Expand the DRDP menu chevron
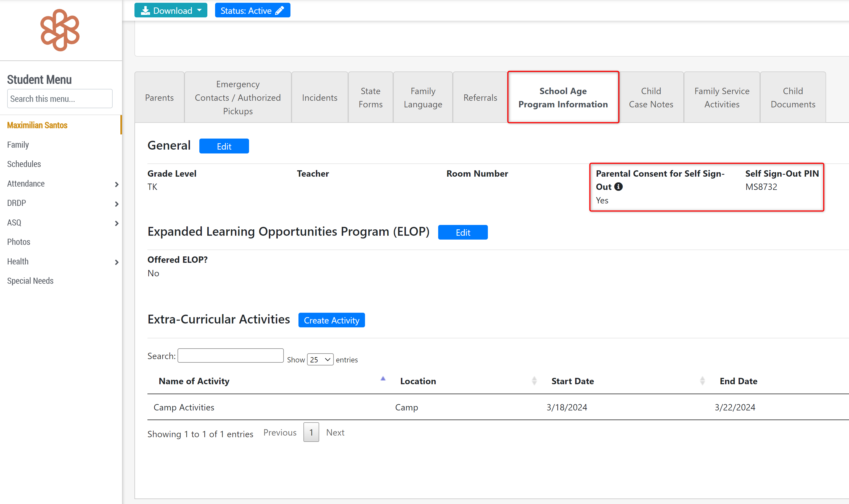This screenshot has width=849, height=504. click(117, 204)
